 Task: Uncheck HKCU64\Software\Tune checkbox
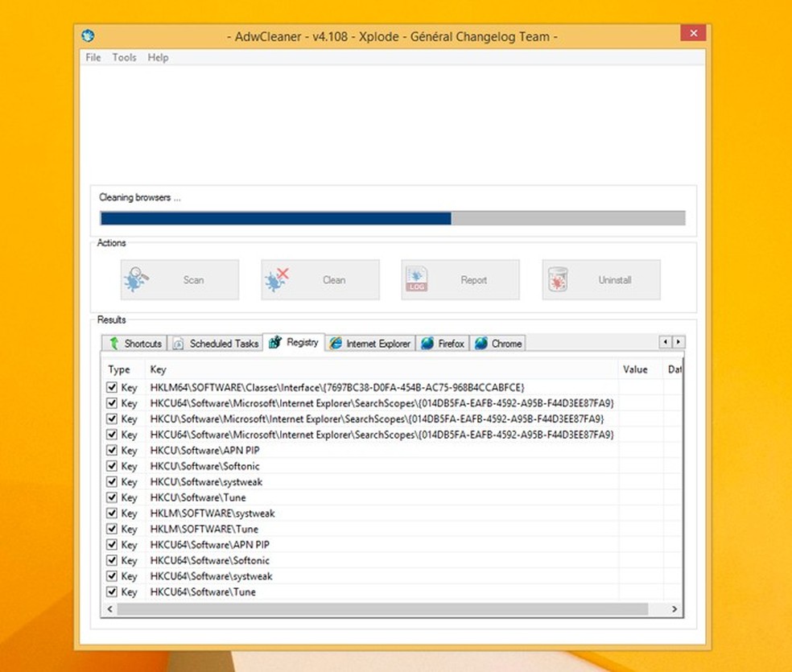coord(112,592)
